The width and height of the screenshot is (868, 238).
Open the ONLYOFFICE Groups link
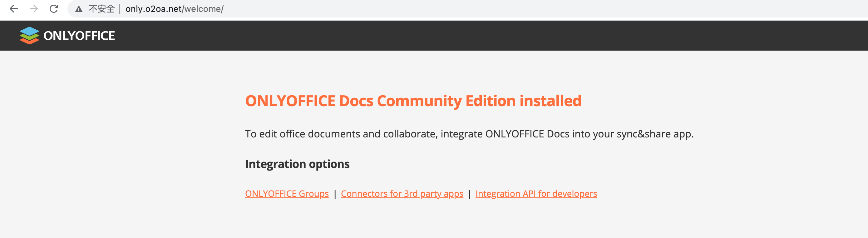(x=287, y=194)
